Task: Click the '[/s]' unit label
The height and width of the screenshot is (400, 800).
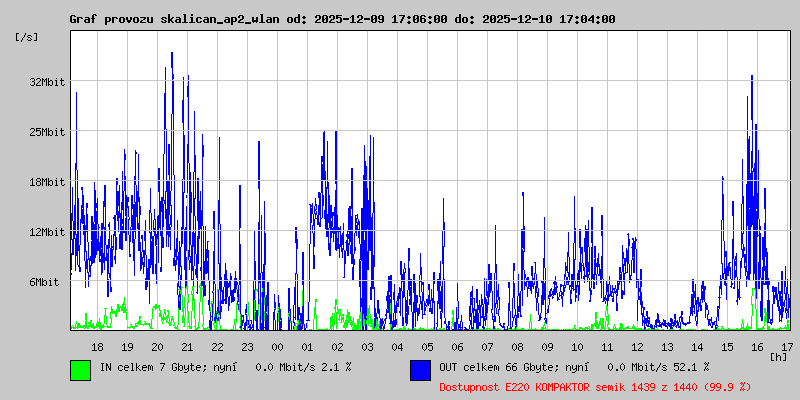Action: [27, 37]
